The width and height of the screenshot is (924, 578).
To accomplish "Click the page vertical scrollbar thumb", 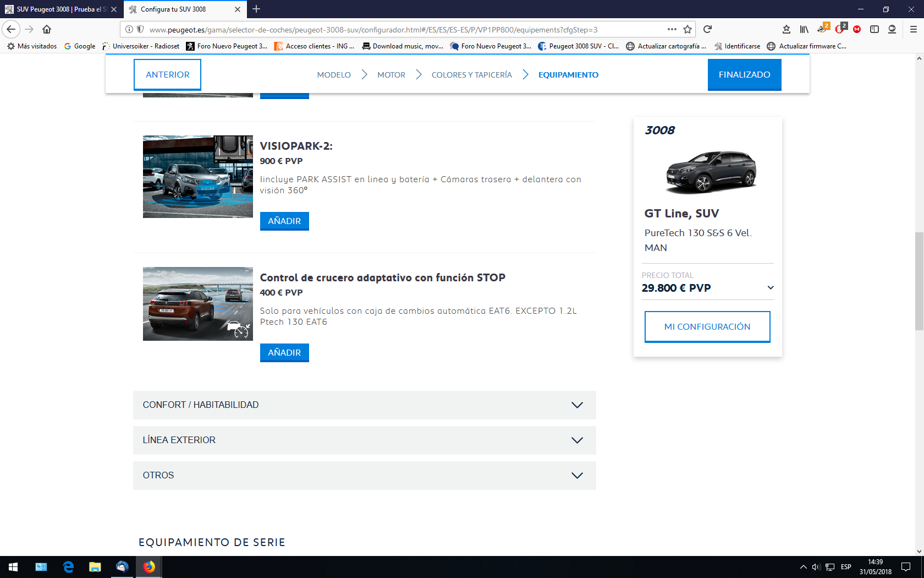I will (x=919, y=281).
